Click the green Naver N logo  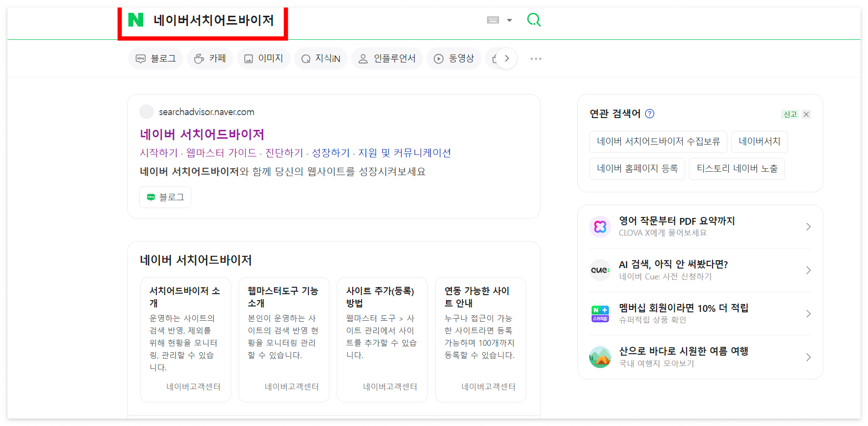tap(136, 20)
